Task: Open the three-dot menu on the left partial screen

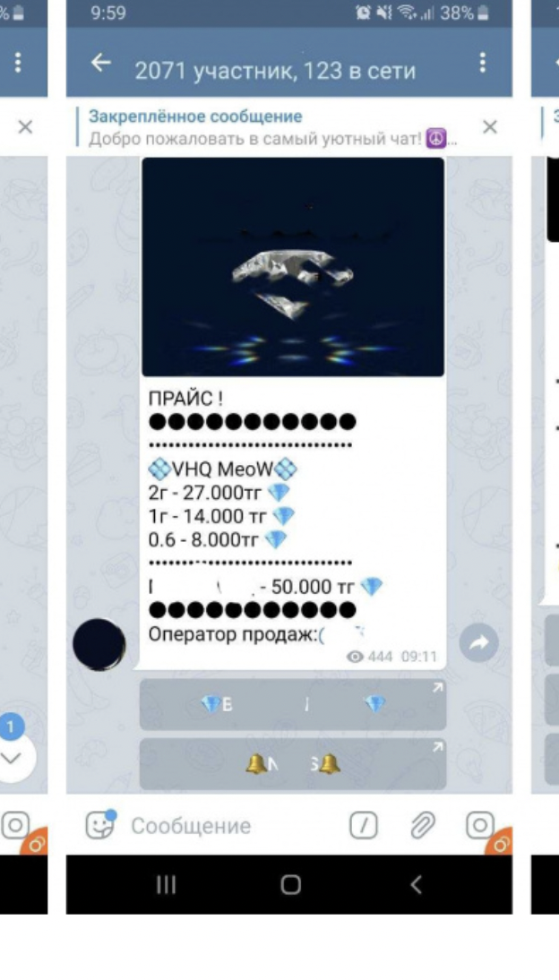Action: [x=18, y=63]
